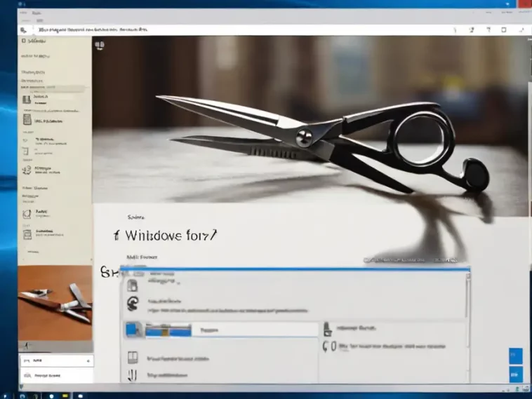
Task: Click the document icon in the lower panel
Action: (133, 286)
